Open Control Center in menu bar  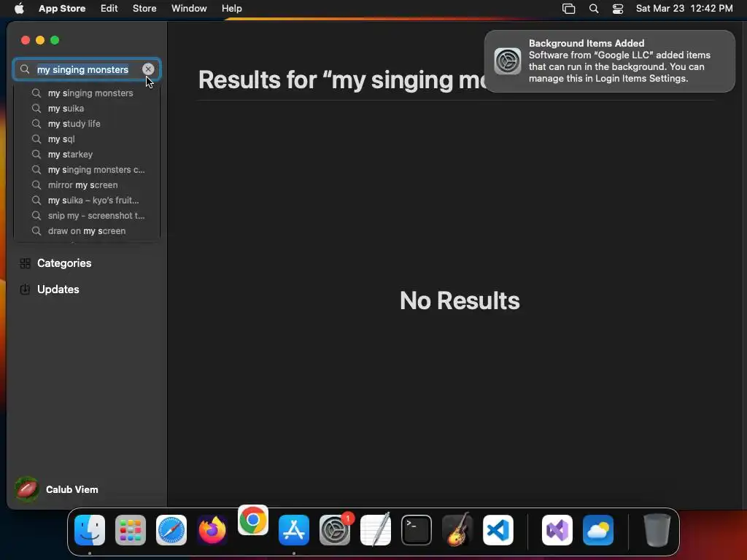click(x=617, y=8)
